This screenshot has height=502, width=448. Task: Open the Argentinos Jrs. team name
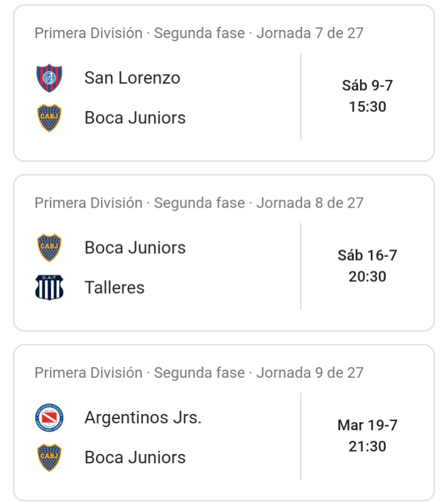click(143, 417)
